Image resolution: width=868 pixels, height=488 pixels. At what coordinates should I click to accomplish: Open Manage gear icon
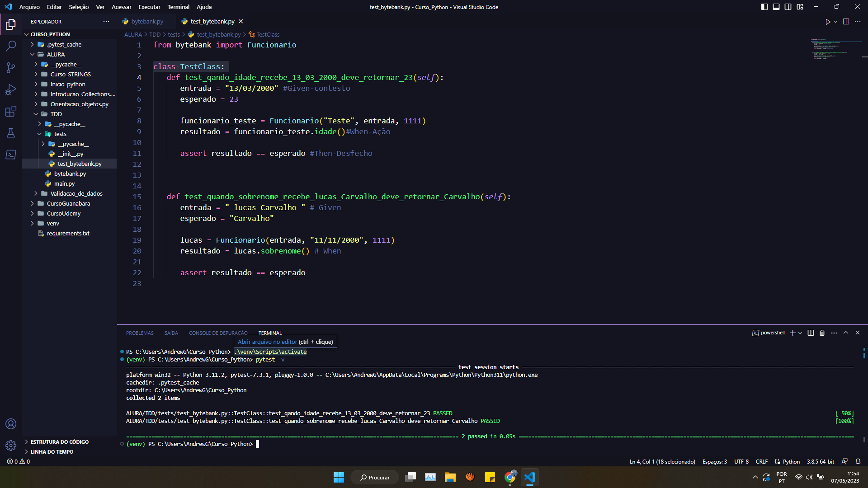tap(11, 446)
